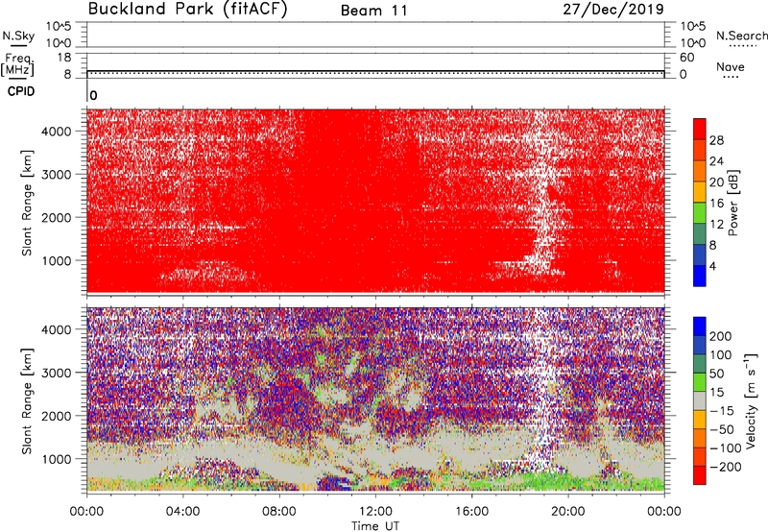This screenshot has height=532, width=768.
Task: Click '00:00' at the end of the time axis
Action: pos(664,512)
